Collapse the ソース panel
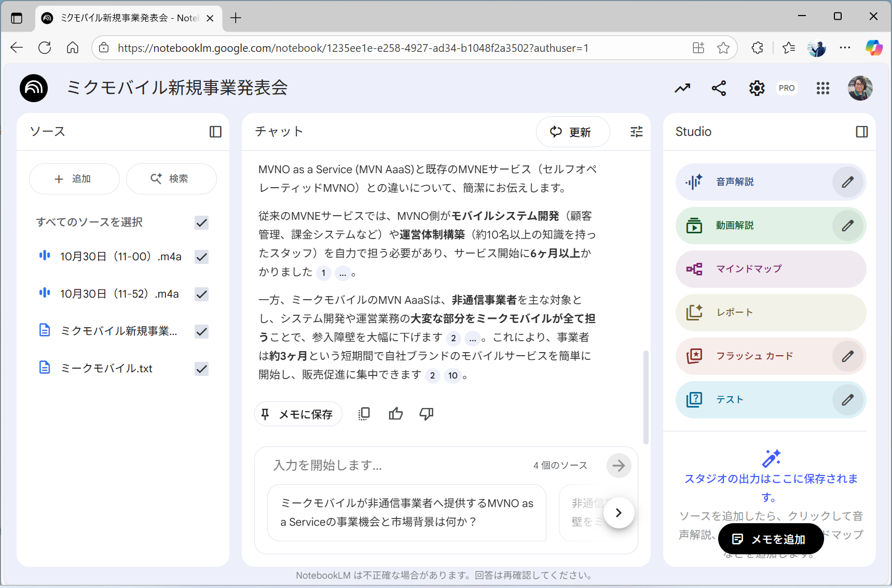Image resolution: width=892 pixels, height=588 pixels. (x=215, y=132)
